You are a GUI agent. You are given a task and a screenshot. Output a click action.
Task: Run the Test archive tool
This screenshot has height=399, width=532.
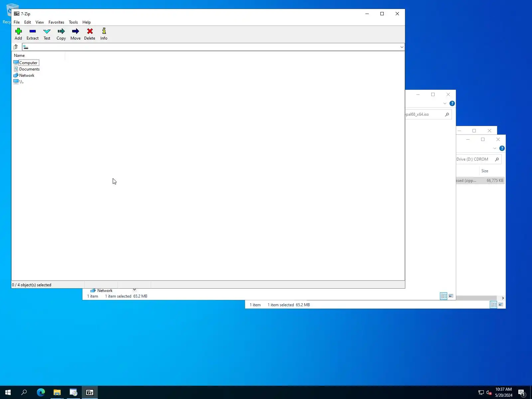coord(47,34)
